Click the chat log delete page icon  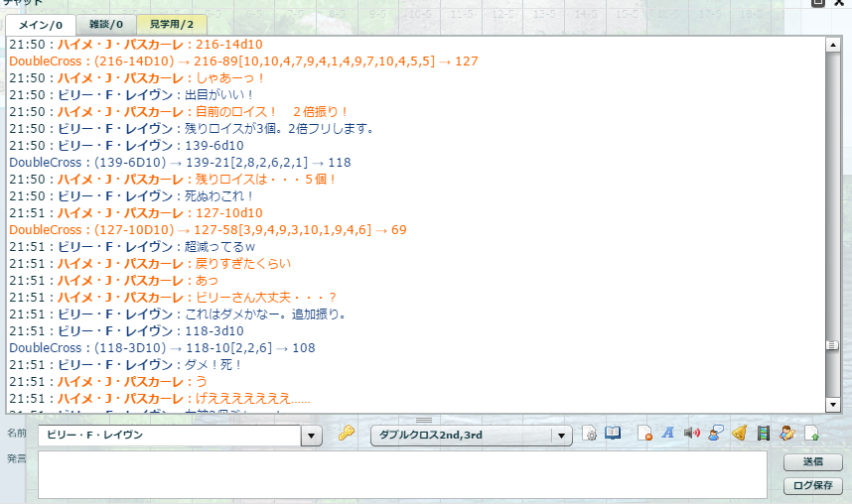pyautogui.click(x=644, y=434)
